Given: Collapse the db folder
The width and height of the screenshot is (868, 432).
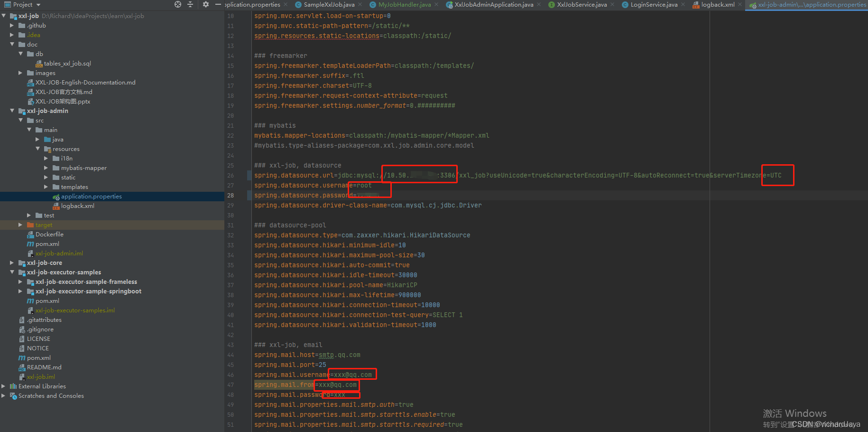Looking at the screenshot, I should click(x=21, y=54).
